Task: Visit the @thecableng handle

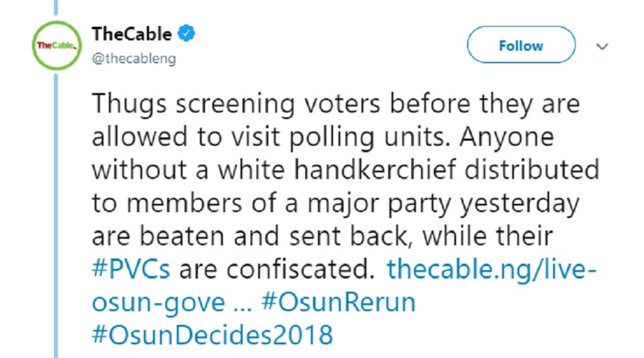Action: click(x=133, y=58)
